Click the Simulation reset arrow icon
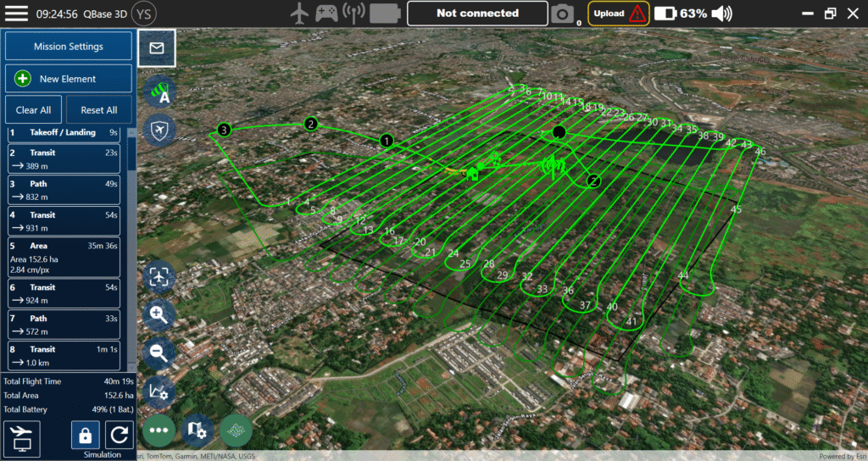868x461 pixels. click(x=118, y=436)
